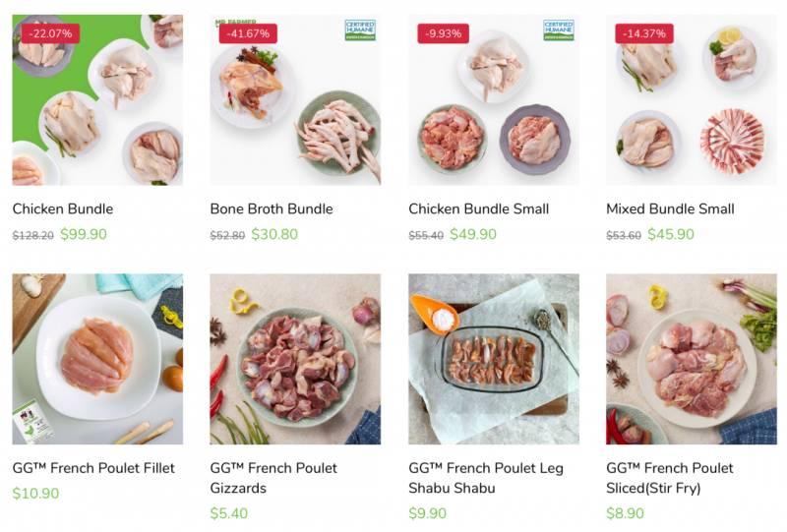Open the Bone Broth Bundle product image
The height and width of the screenshot is (532, 787).
click(x=295, y=108)
